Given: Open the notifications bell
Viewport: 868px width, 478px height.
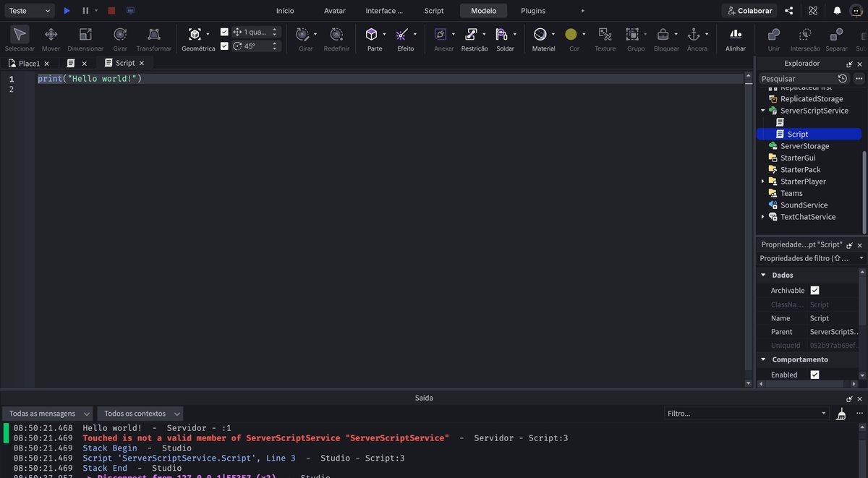Looking at the screenshot, I should 837,11.
